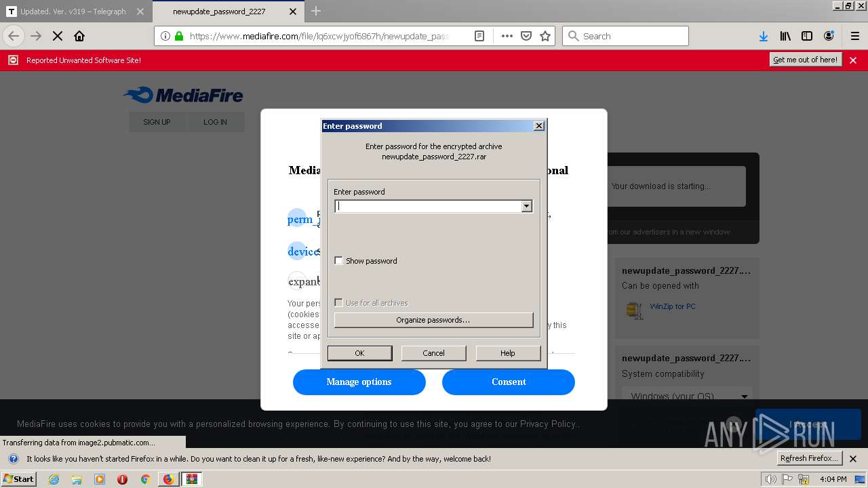Click the MediaFire URL in the address bar
The image size is (868, 488).
point(319,36)
